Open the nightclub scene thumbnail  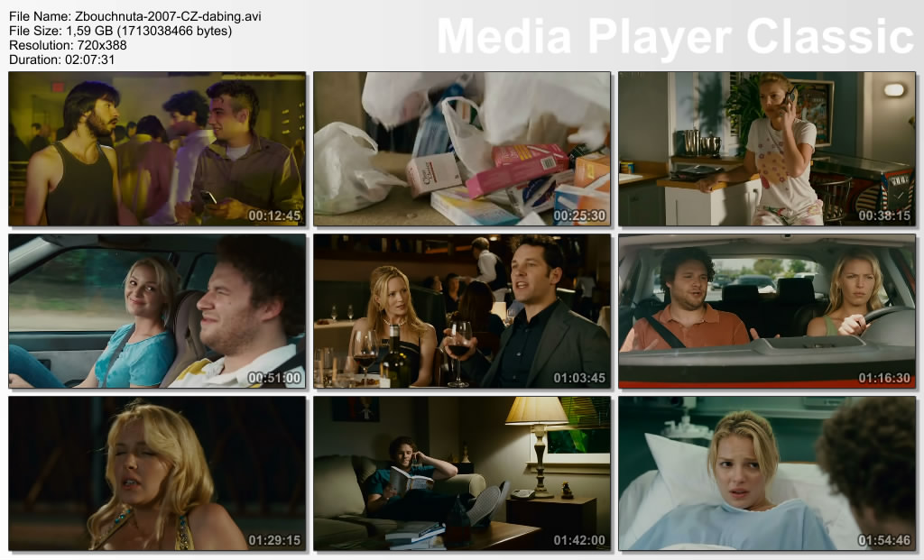point(157,149)
